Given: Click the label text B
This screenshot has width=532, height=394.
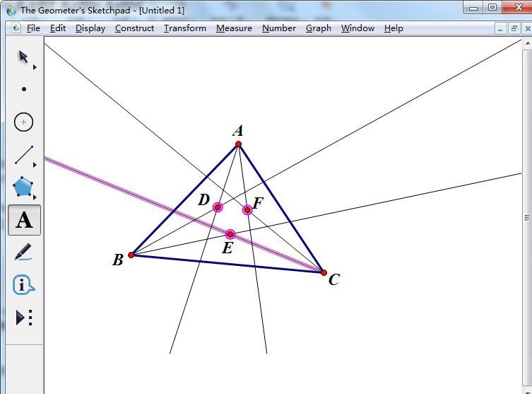Looking at the screenshot, I should 118,260.
